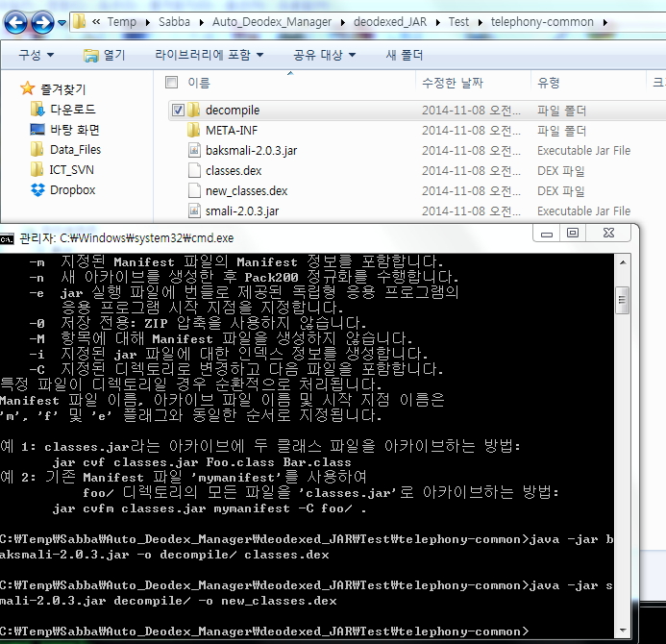Viewport: 666px width, 644px height.
Task: Click the cmd window scrollbar thumb
Action: pos(623,300)
